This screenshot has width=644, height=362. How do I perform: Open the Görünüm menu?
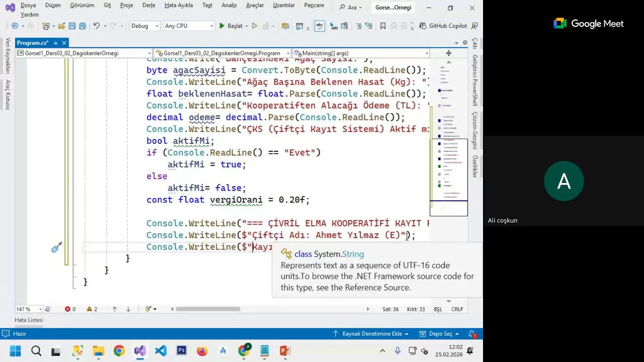point(82,5)
